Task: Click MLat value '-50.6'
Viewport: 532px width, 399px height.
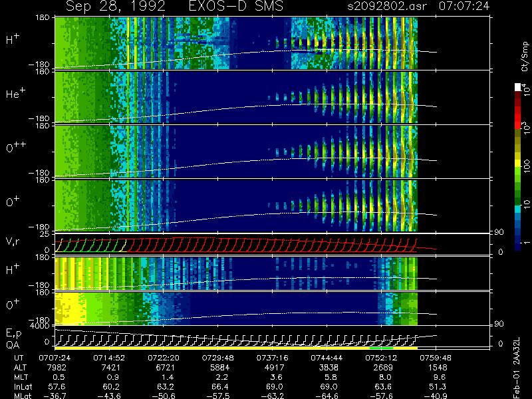Action: coord(164,396)
